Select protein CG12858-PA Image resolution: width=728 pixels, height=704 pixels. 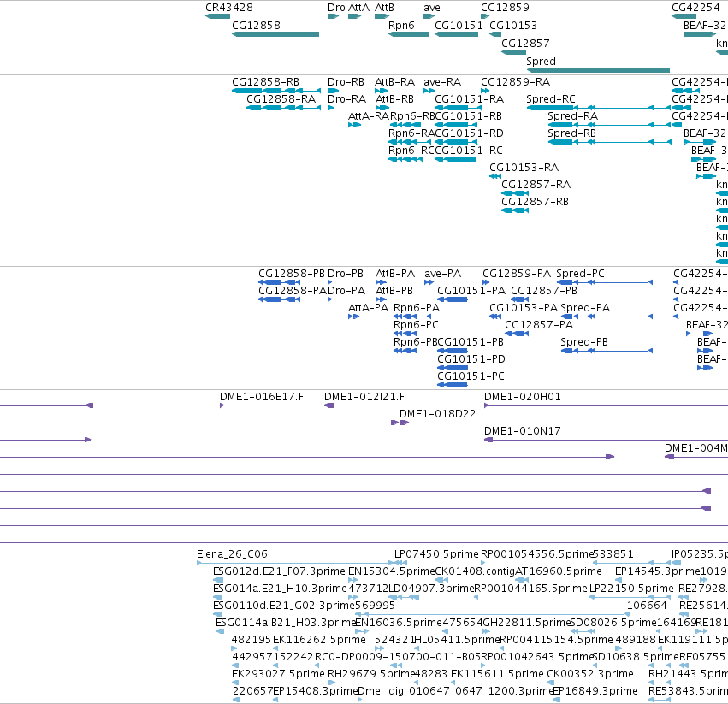pos(279,299)
